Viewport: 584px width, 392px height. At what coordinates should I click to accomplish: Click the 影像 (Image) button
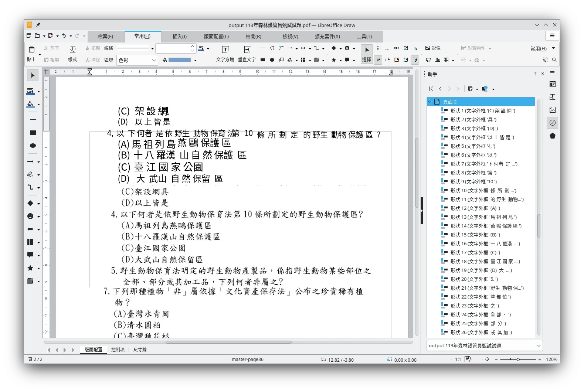point(433,48)
